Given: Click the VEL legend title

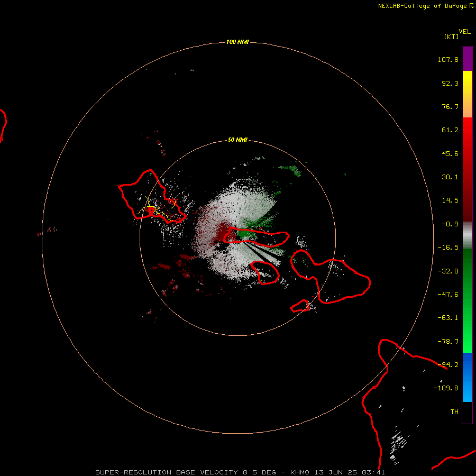Looking at the screenshot, I should [x=464, y=32].
